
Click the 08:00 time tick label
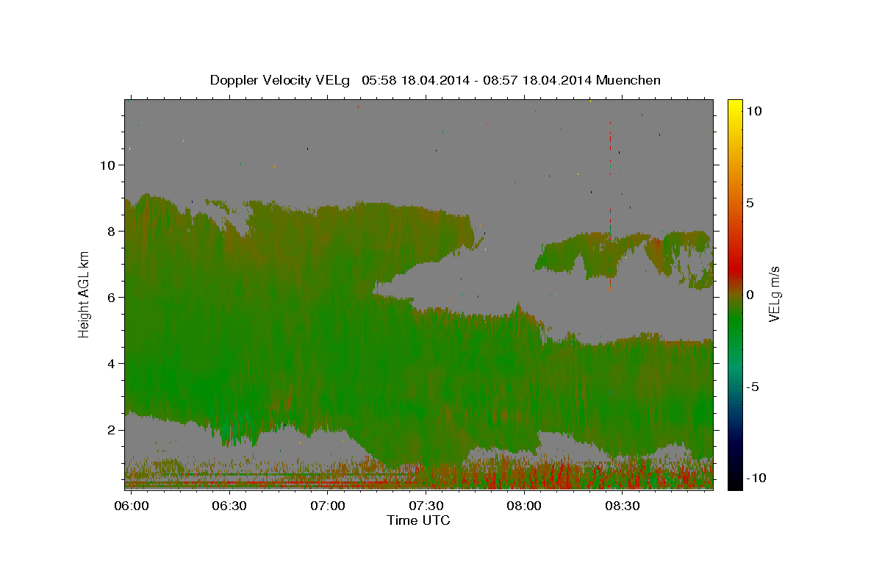pos(524,506)
